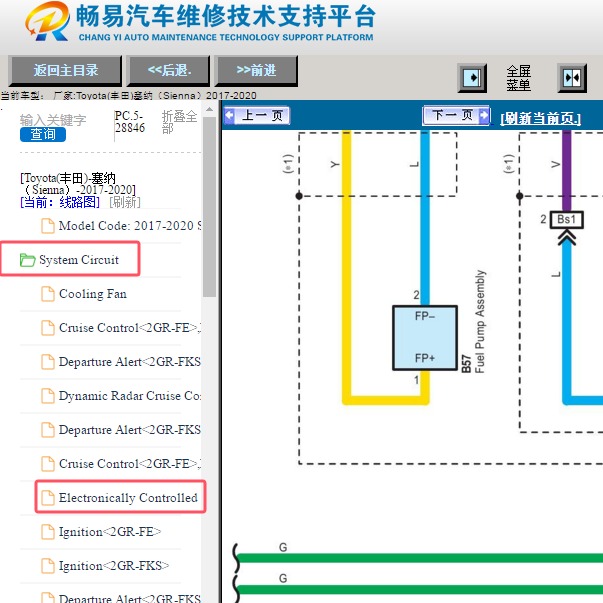Click the Ignition<2GR-FKS> document icon

[x=48, y=566]
